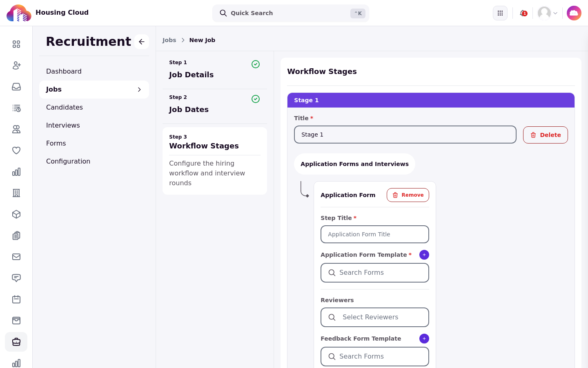Viewport: 588px width, 368px height.
Task: Expand user profile dropdown chevron
Action: (555, 13)
